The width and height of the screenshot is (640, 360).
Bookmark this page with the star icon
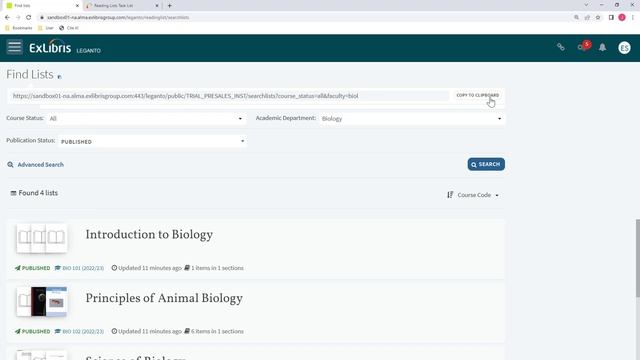[598, 18]
